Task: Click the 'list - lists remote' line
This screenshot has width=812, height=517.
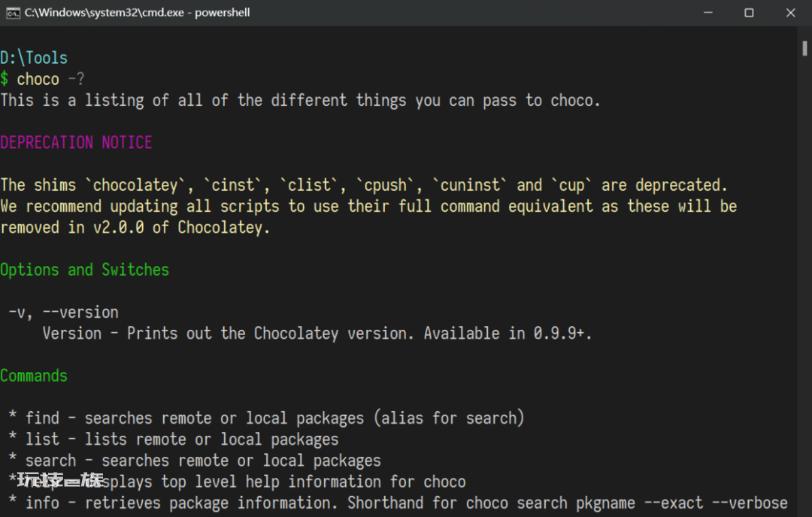Action: 174,440
